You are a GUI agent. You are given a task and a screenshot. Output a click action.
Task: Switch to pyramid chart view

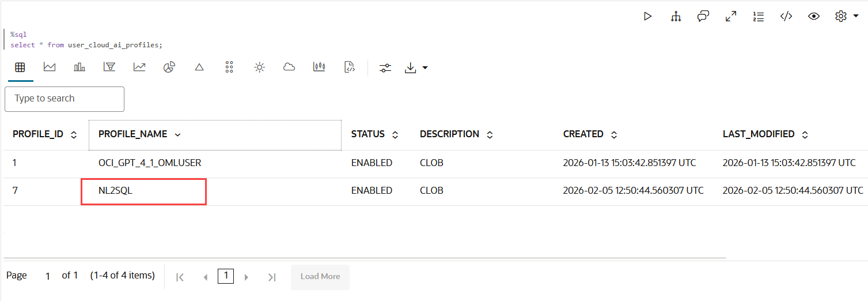tap(199, 67)
